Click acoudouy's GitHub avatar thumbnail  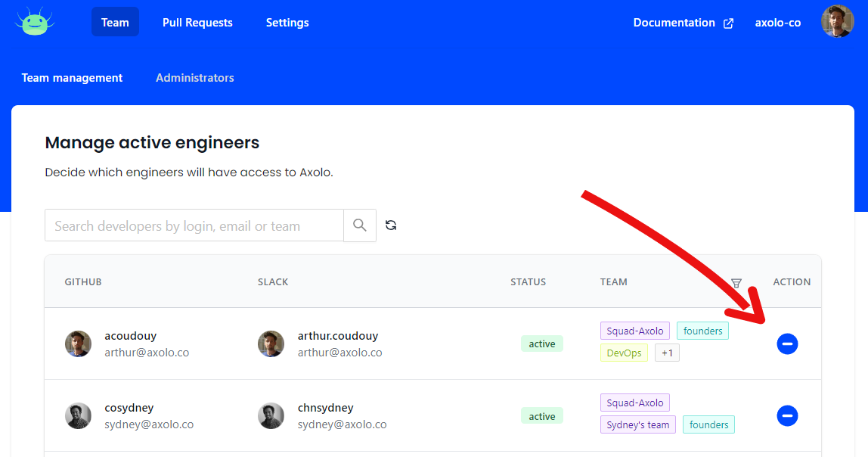[x=78, y=344]
